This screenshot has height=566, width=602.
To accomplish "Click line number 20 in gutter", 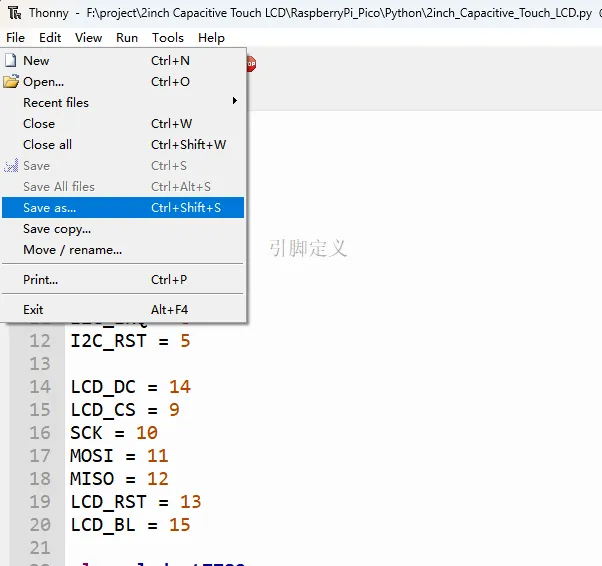I will [x=40, y=525].
